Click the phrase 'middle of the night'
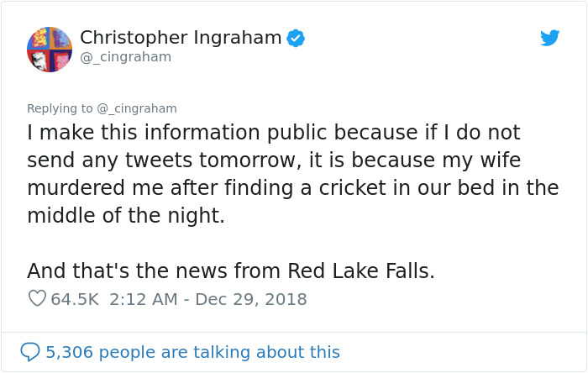This screenshot has width=588, height=373. (126, 215)
